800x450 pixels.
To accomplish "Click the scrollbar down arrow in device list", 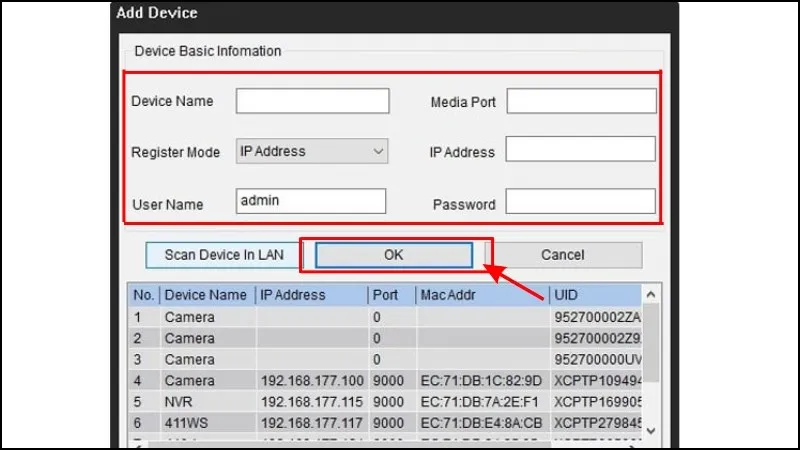I will (650, 428).
